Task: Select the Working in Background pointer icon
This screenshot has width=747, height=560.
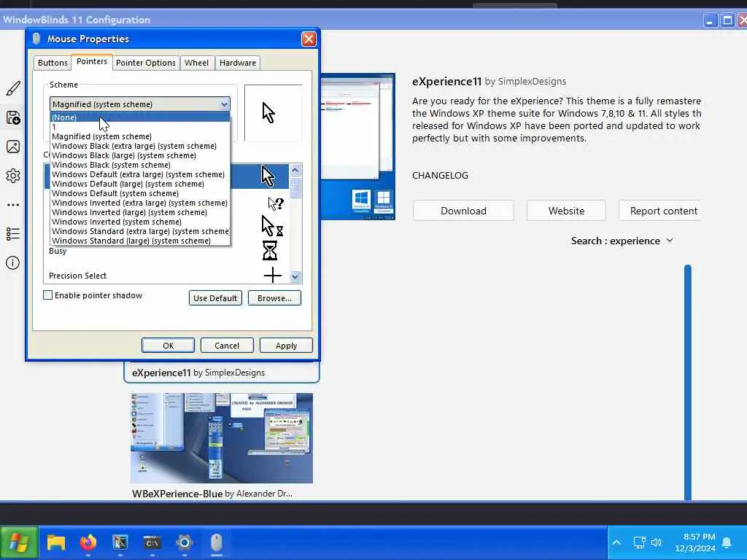Action: coord(272,226)
